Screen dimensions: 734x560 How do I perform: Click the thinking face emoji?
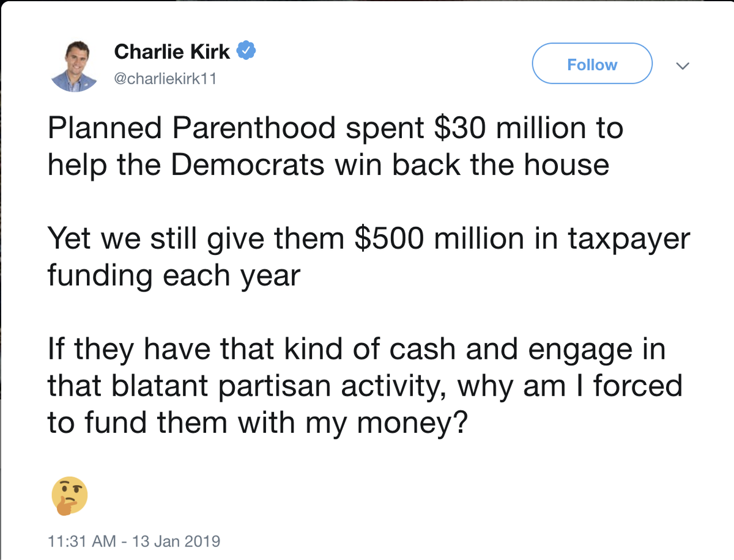coord(70,494)
